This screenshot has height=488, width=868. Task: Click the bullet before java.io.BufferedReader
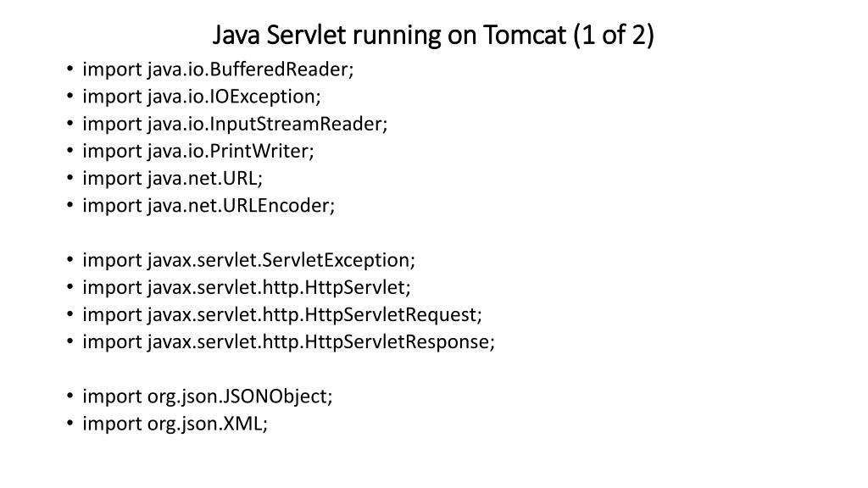coord(70,69)
